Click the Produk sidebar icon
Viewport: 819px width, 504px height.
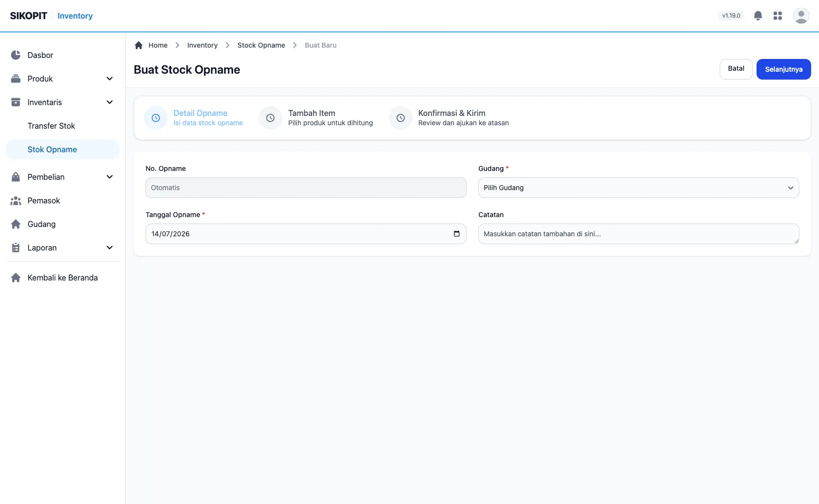tap(16, 79)
